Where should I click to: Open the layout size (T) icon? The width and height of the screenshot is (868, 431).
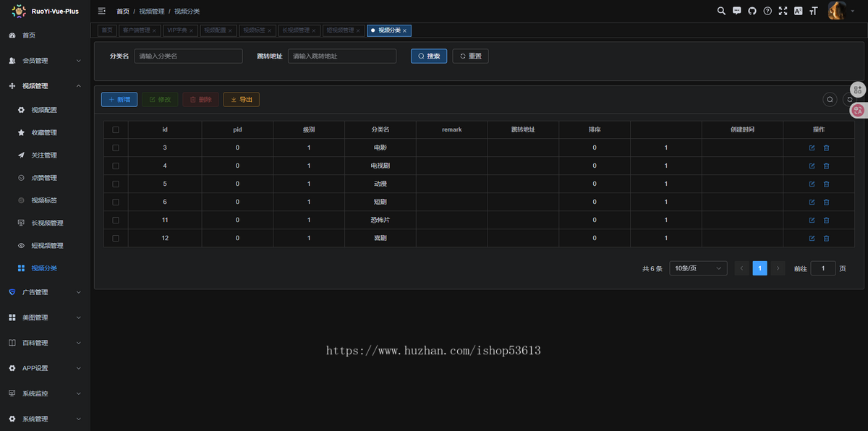(x=814, y=11)
